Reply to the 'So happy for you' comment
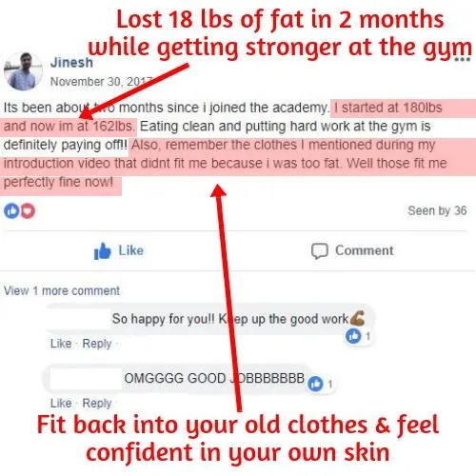Image resolution: width=476 pixels, height=476 pixels. tap(97, 344)
